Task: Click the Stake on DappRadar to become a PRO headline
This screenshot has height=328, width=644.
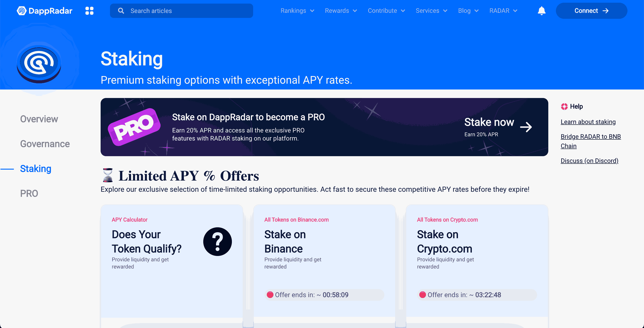Action: [248, 117]
